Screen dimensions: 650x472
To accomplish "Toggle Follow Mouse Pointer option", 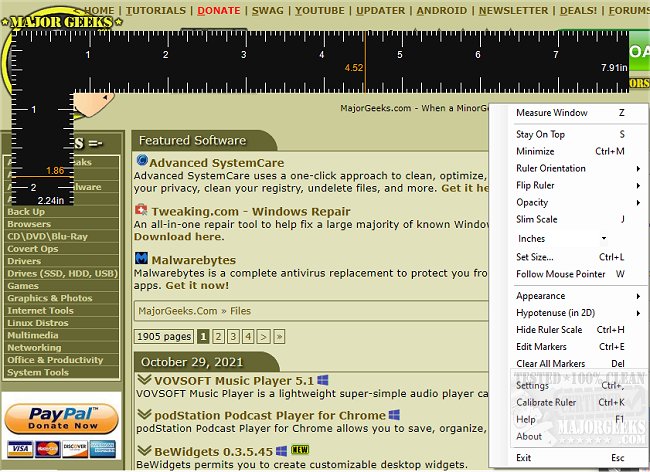I will point(570,274).
